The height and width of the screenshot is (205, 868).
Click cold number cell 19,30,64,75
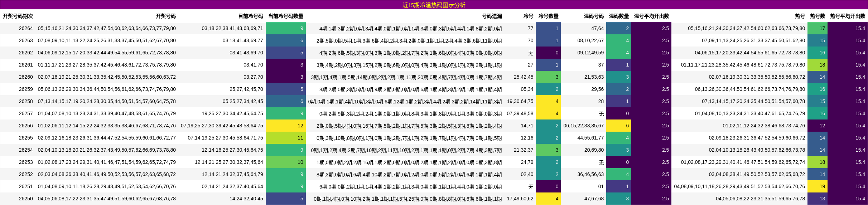520,101
